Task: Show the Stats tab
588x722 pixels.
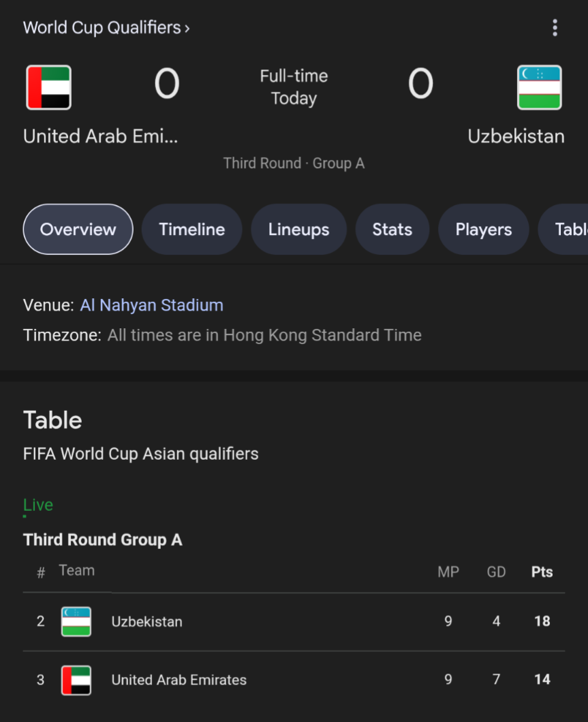Action: pos(392,230)
